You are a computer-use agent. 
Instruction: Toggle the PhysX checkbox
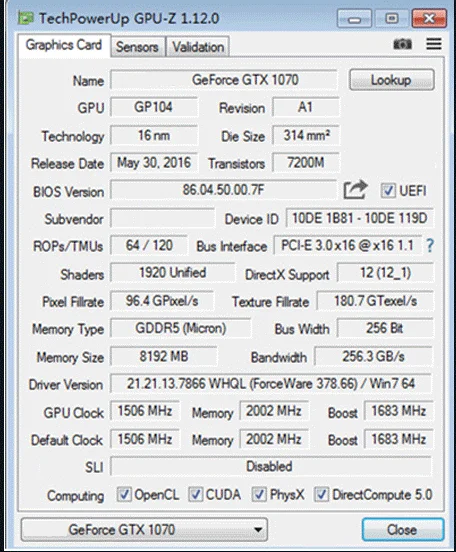click(x=259, y=495)
